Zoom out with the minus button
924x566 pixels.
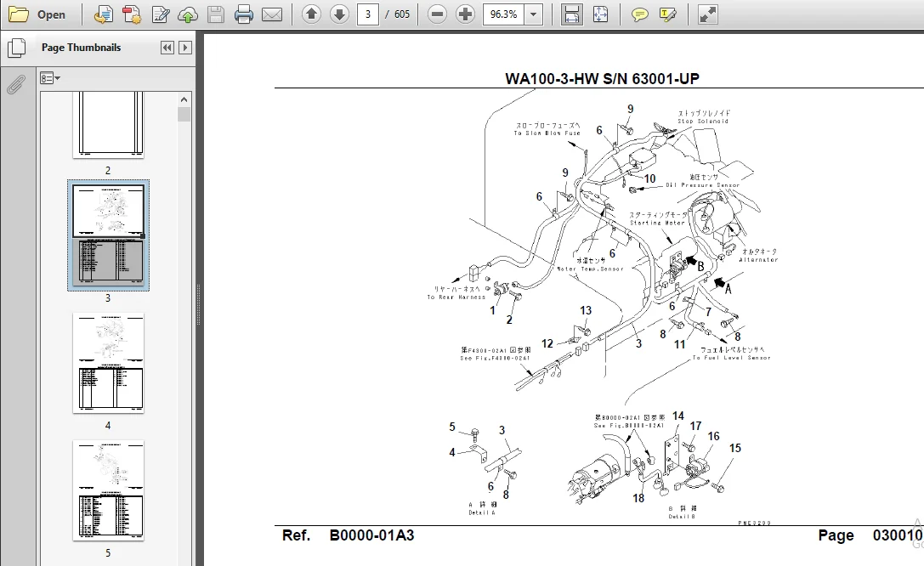point(437,14)
